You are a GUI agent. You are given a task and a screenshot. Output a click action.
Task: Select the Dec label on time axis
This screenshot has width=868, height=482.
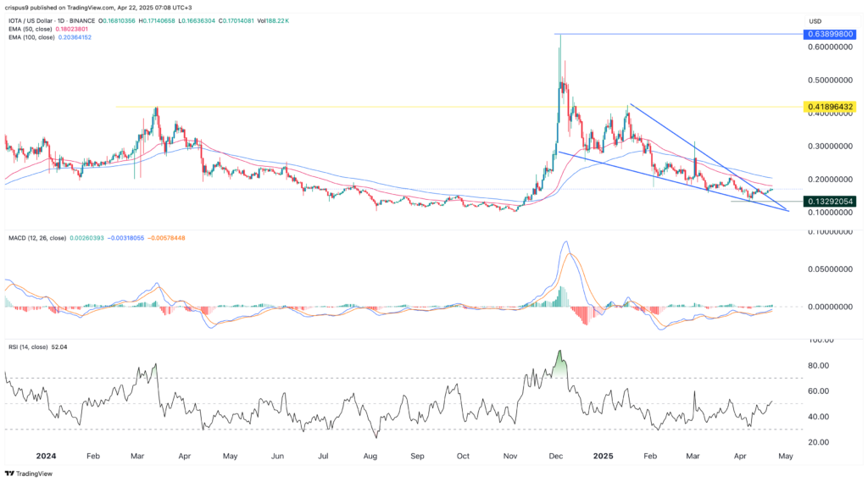(556, 456)
